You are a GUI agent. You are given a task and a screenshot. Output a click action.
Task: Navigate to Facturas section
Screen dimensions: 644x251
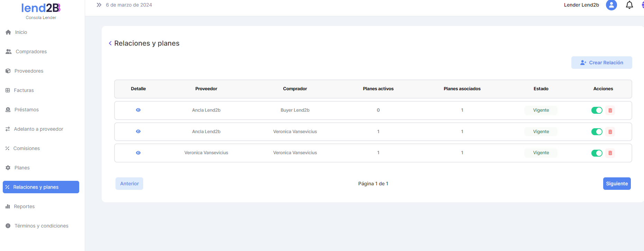(24, 90)
